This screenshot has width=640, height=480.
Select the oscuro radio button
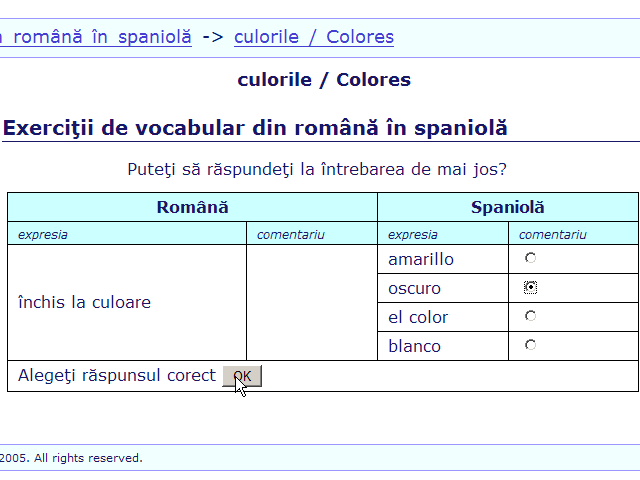(x=530, y=287)
